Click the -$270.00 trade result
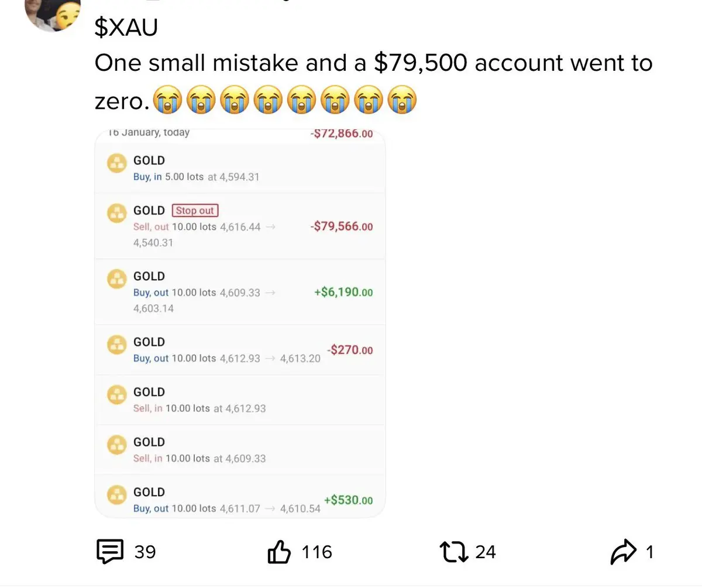Viewport: 702px width, 588px height. pyautogui.click(x=350, y=350)
